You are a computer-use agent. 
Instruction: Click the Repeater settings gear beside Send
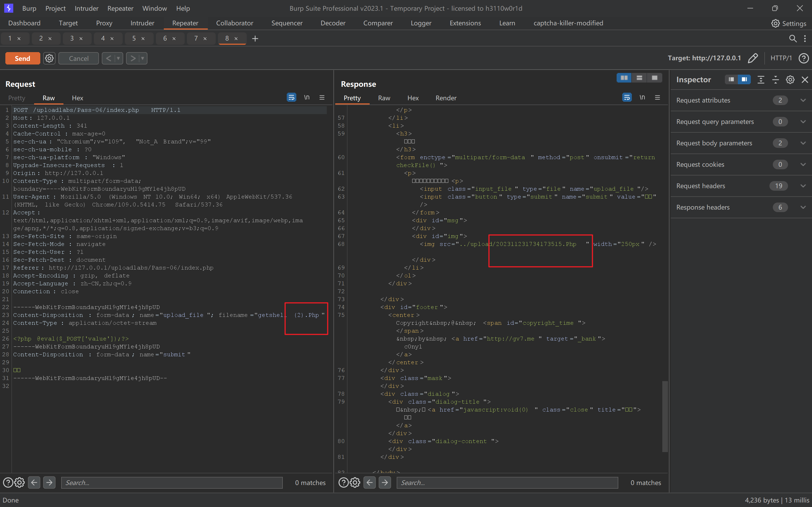click(49, 58)
